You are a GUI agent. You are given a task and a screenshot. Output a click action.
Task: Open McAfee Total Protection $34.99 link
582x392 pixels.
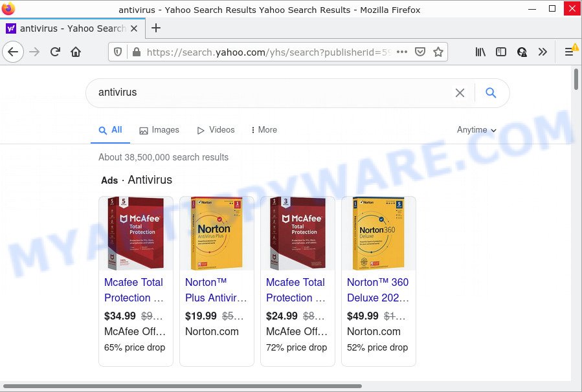tap(134, 290)
